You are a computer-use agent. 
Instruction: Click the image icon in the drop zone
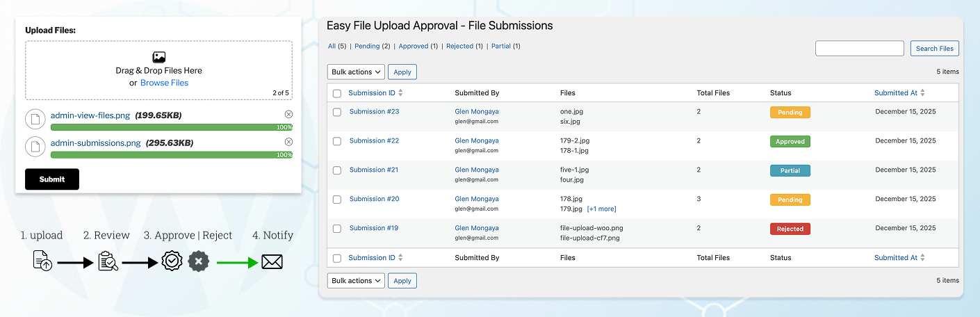(159, 58)
